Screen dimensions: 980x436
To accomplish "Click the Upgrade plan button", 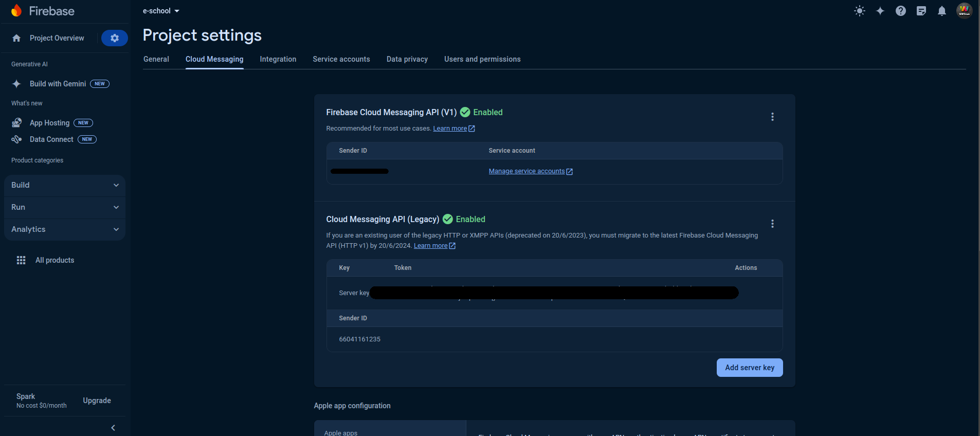I will (x=97, y=401).
